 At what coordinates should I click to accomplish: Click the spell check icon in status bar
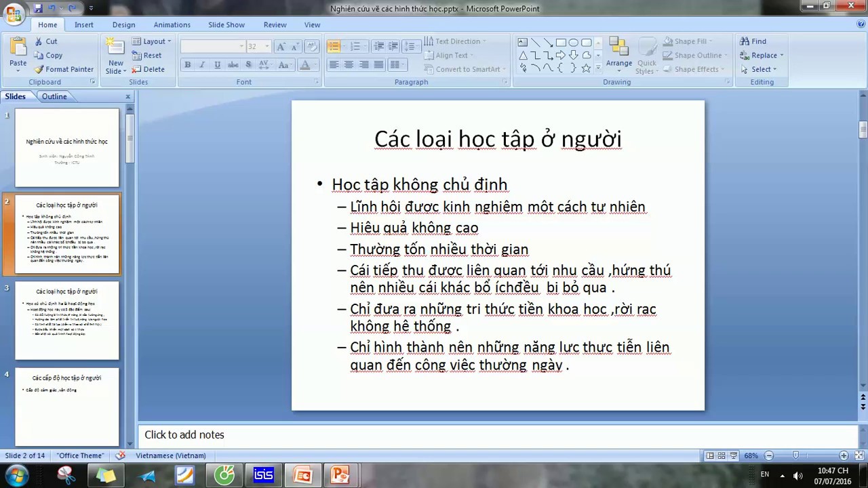[x=121, y=455]
